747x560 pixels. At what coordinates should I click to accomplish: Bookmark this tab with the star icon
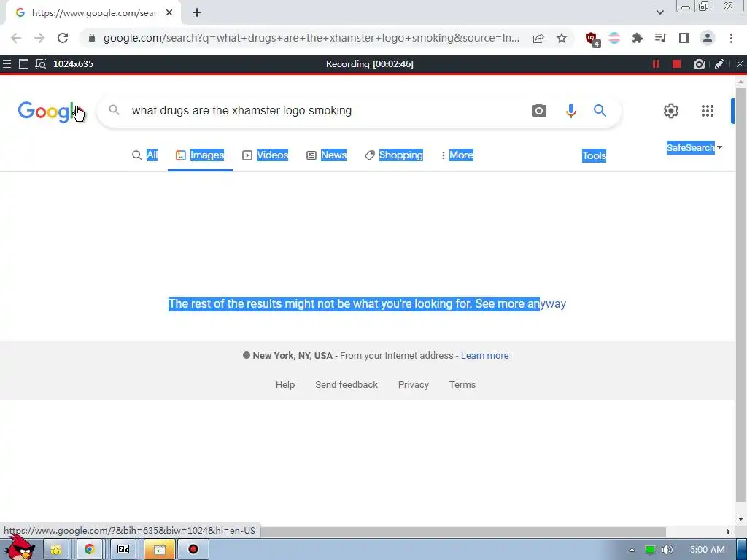[x=562, y=38]
